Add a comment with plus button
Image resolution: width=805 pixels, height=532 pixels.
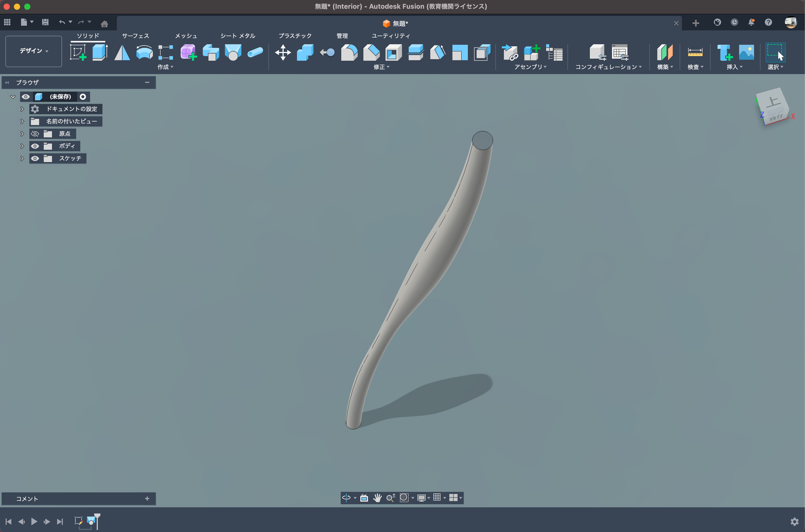click(147, 498)
